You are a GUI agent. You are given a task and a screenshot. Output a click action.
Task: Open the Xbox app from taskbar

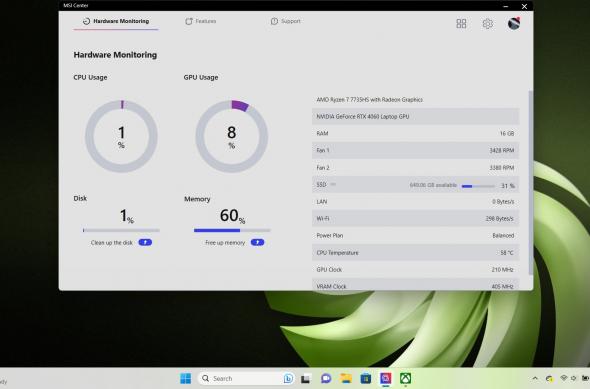point(405,378)
